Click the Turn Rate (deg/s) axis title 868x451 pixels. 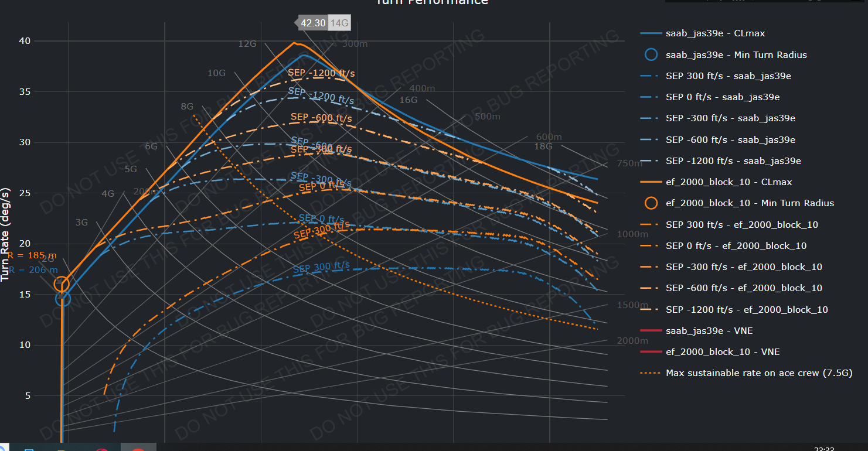pyautogui.click(x=6, y=234)
